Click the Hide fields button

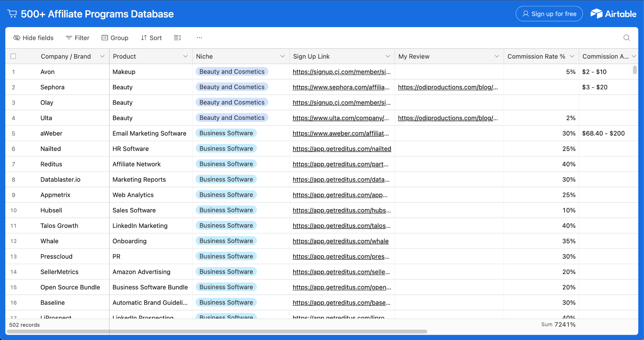point(33,38)
